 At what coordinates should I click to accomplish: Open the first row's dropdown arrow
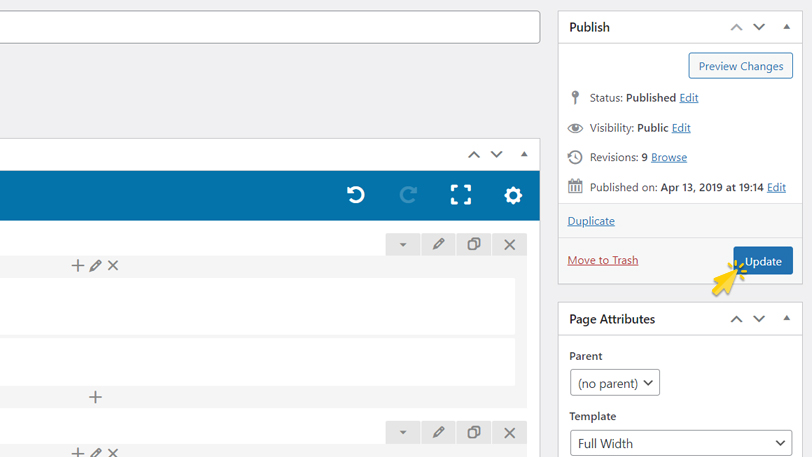click(x=403, y=244)
